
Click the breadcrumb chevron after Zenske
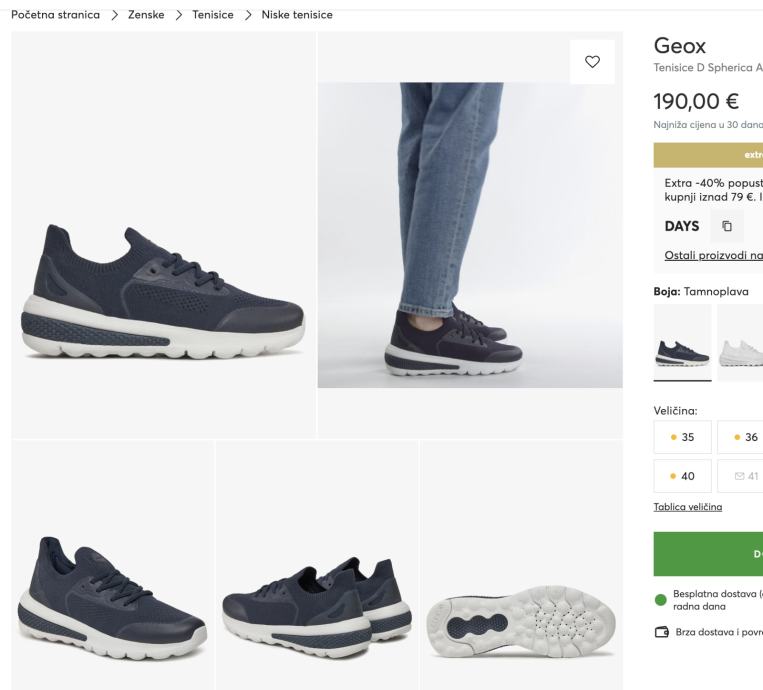pyautogui.click(x=176, y=15)
